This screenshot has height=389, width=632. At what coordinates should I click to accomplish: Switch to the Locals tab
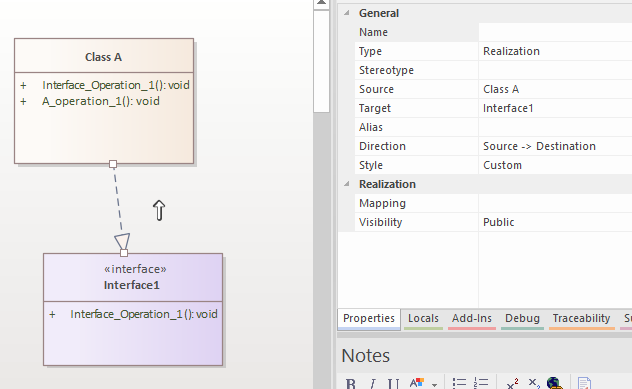tap(423, 319)
